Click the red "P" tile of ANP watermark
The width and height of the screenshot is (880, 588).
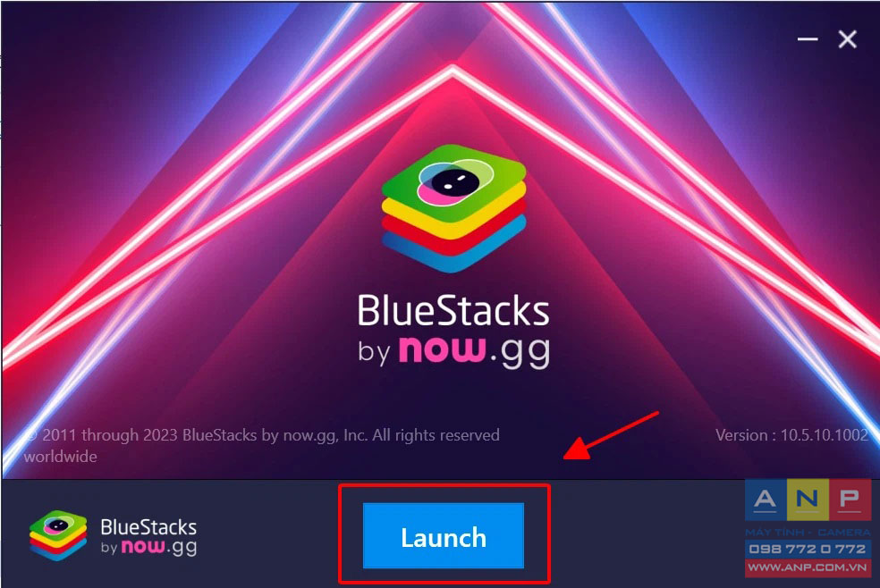click(x=850, y=500)
